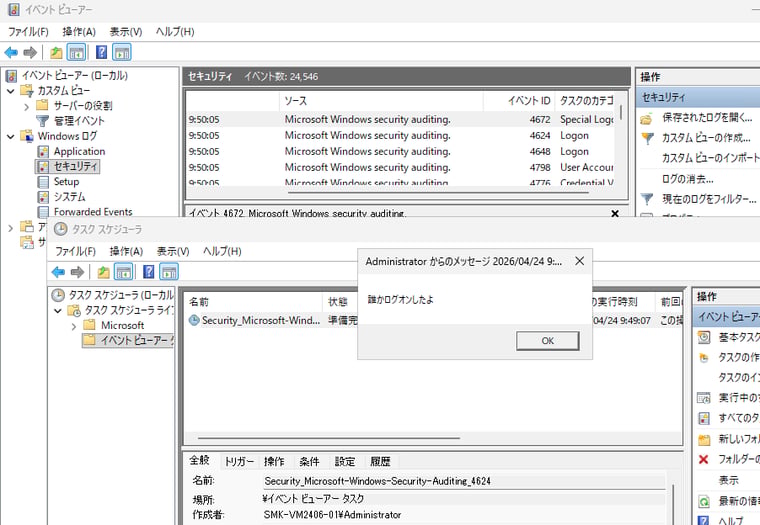The image size is (760, 525).
Task: Select event row with ID 4798
Action: pos(400,167)
